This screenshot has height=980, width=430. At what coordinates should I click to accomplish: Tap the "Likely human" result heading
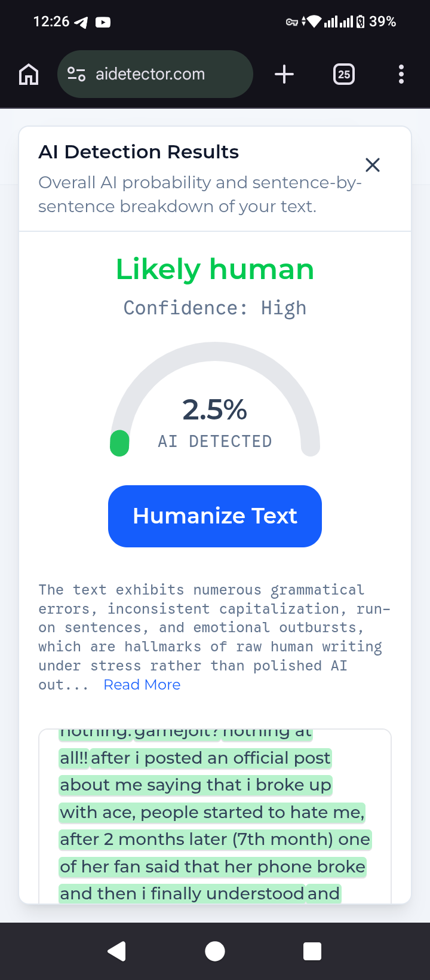point(215,269)
